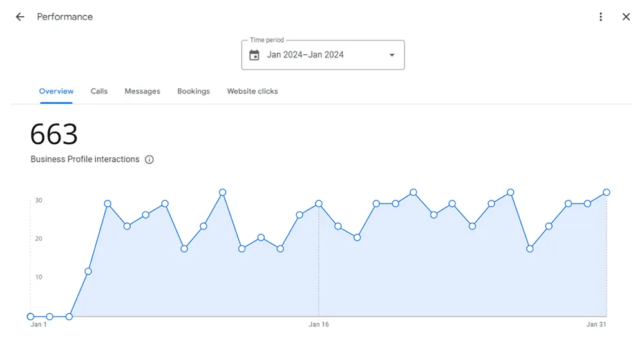Click the 663 interactions total number

pyautogui.click(x=54, y=135)
